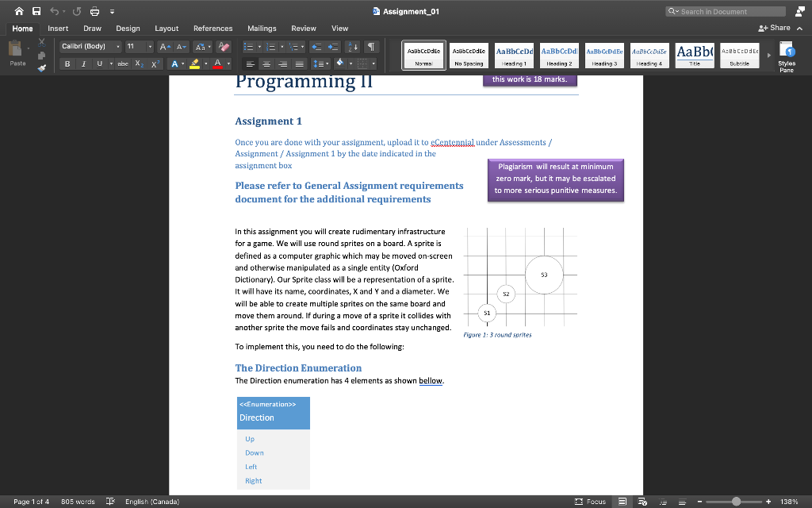Viewport: 812px width, 508px height.
Task: Open the Borders dropdown arrow
Action: (373, 63)
